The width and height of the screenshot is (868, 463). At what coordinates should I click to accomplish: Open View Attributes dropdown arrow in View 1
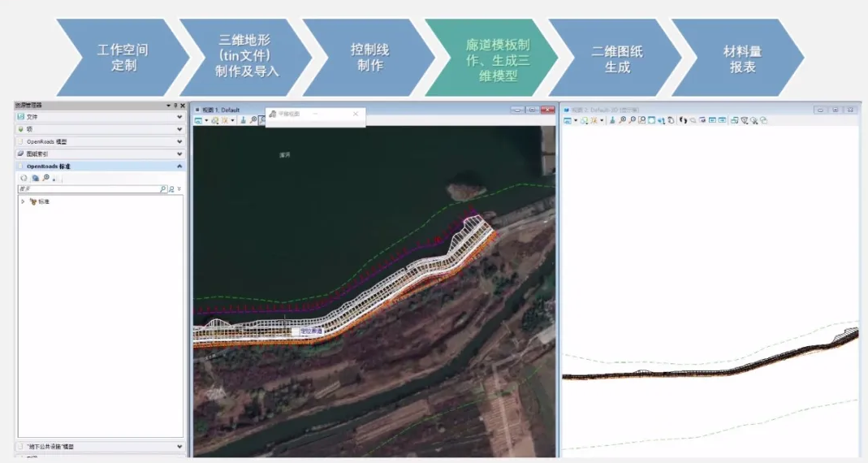pyautogui.click(x=206, y=120)
